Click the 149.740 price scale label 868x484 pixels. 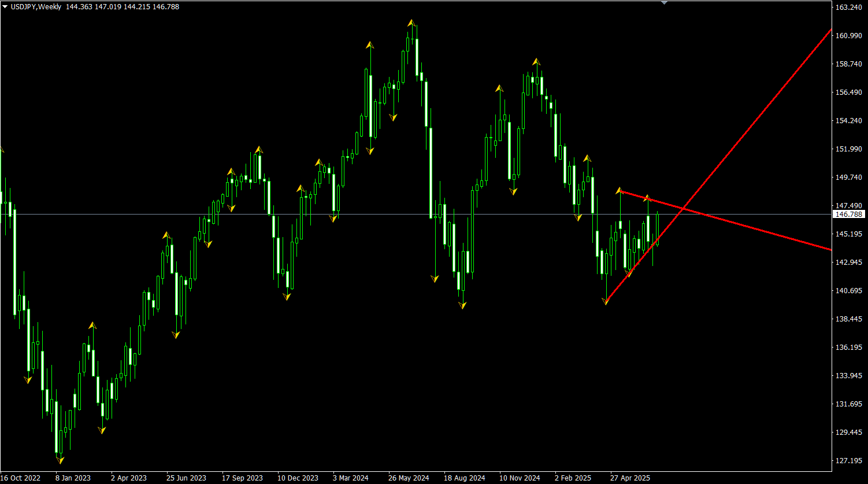(848, 177)
